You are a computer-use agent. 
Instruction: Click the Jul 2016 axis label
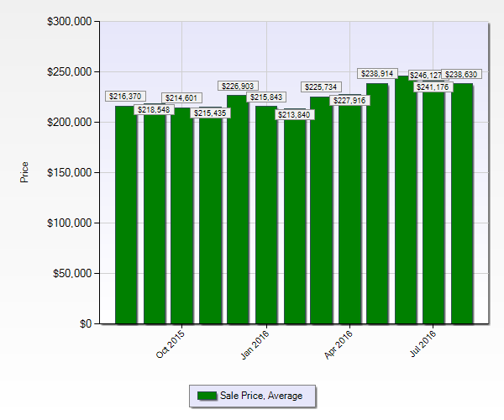click(423, 344)
